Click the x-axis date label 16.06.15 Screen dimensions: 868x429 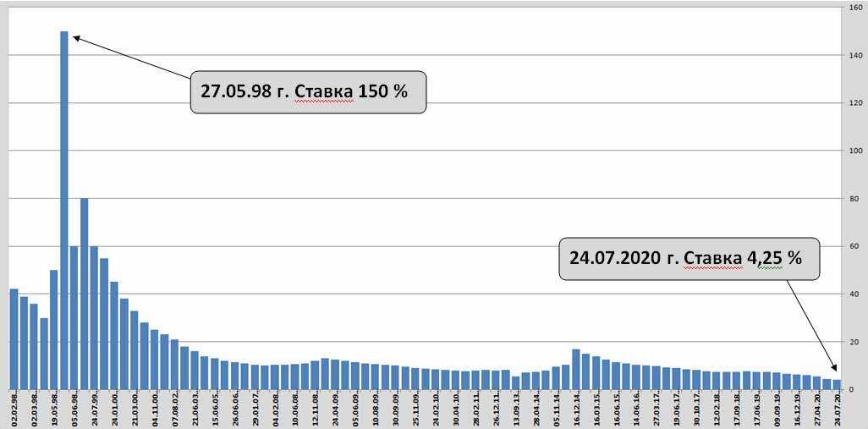[x=616, y=409]
